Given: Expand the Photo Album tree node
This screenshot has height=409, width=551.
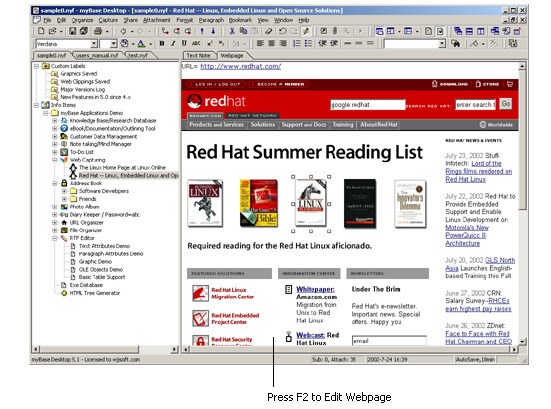Looking at the screenshot, I should click(x=55, y=207).
